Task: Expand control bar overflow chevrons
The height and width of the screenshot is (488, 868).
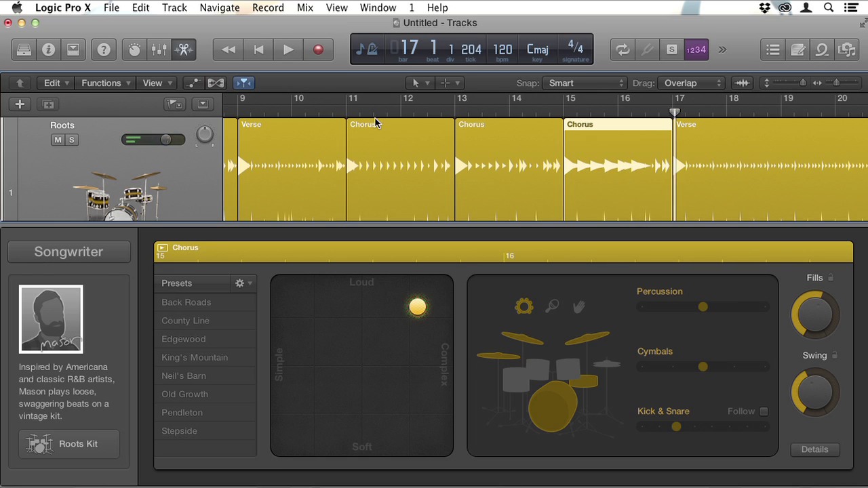Action: tap(722, 49)
